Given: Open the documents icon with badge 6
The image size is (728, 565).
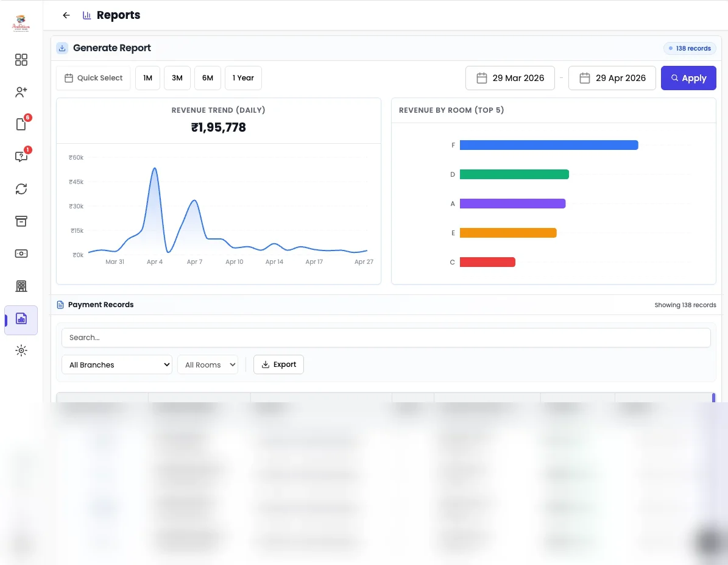Looking at the screenshot, I should [x=21, y=124].
